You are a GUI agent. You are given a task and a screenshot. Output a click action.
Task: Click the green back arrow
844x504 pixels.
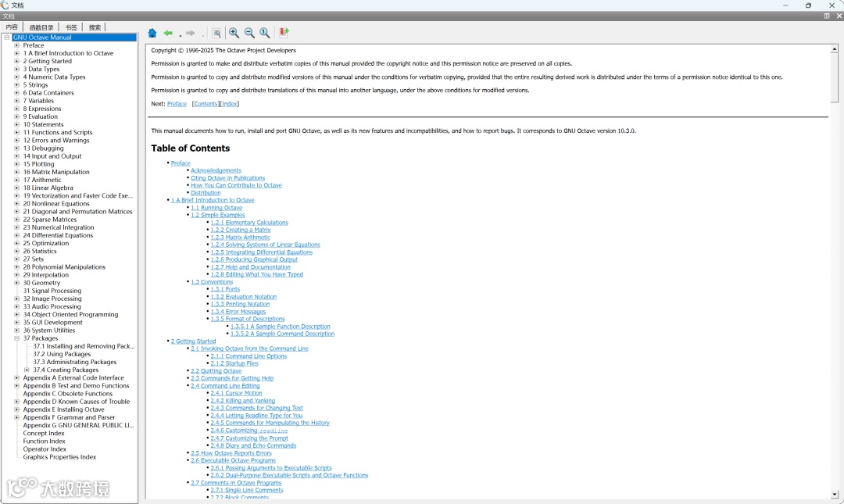(168, 33)
